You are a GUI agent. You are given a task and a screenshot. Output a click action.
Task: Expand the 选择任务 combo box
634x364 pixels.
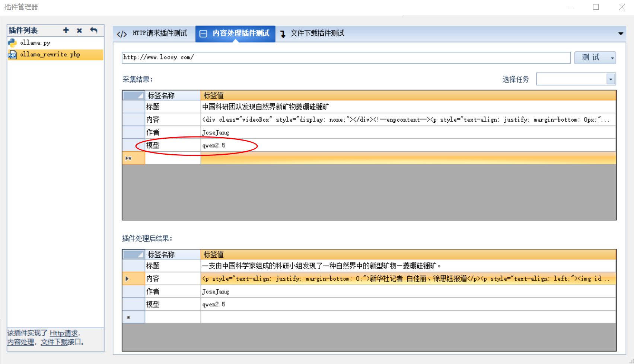[611, 79]
